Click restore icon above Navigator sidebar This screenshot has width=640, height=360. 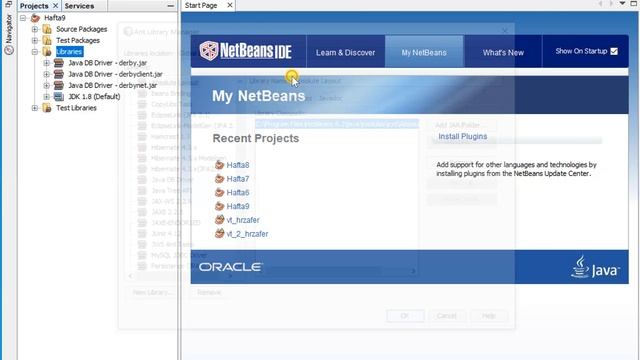tap(9, 4)
